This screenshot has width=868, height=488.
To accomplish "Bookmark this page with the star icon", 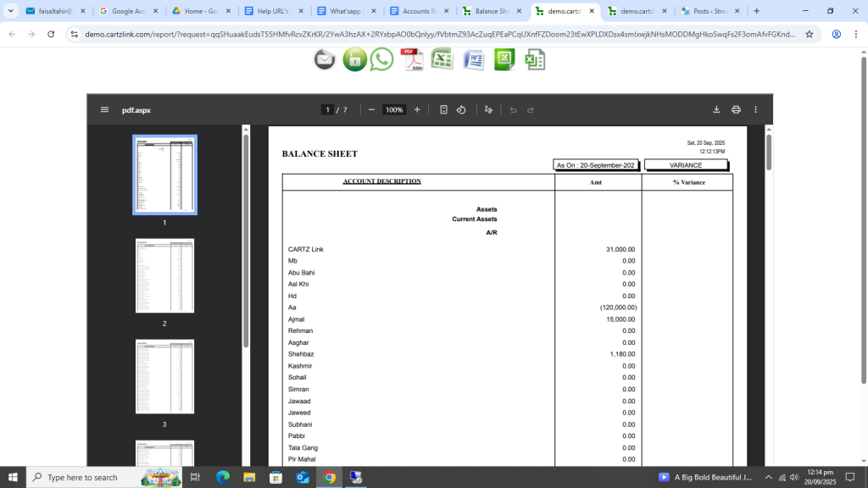I will pyautogui.click(x=810, y=34).
